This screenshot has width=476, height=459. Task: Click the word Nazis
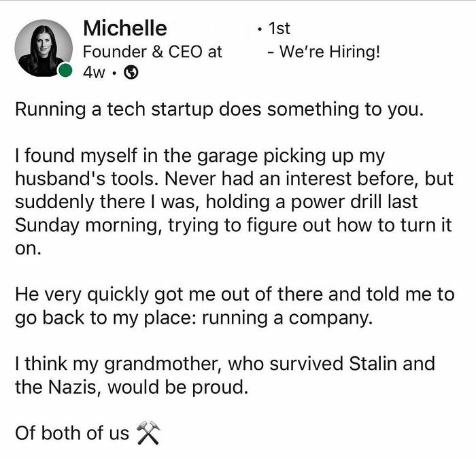click(72, 387)
